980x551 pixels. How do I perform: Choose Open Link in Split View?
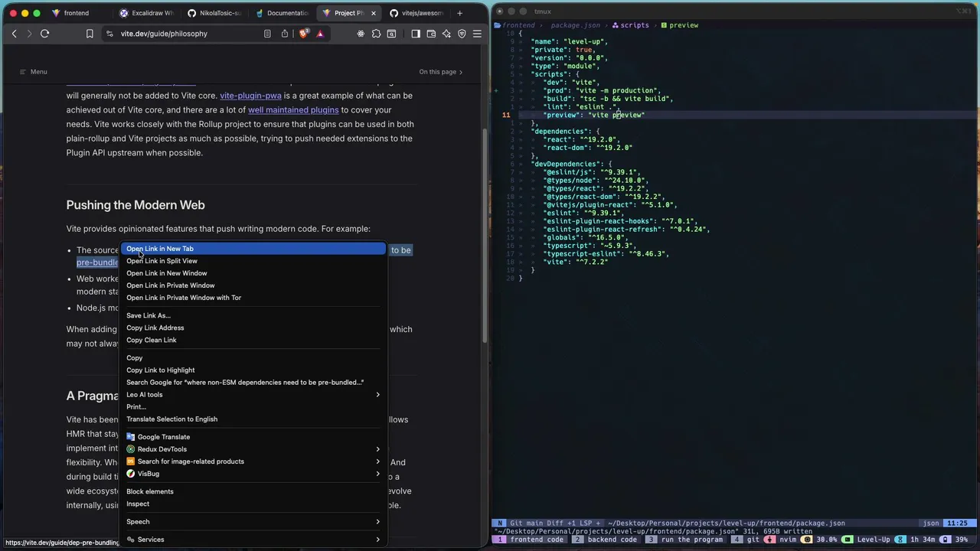click(x=254, y=261)
